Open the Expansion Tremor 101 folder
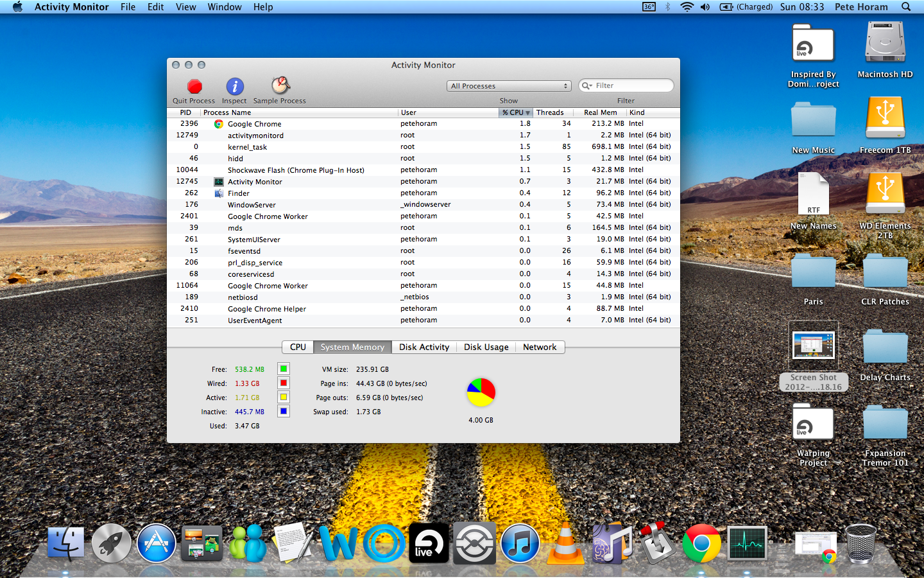The width and height of the screenshot is (924, 578). [885, 423]
